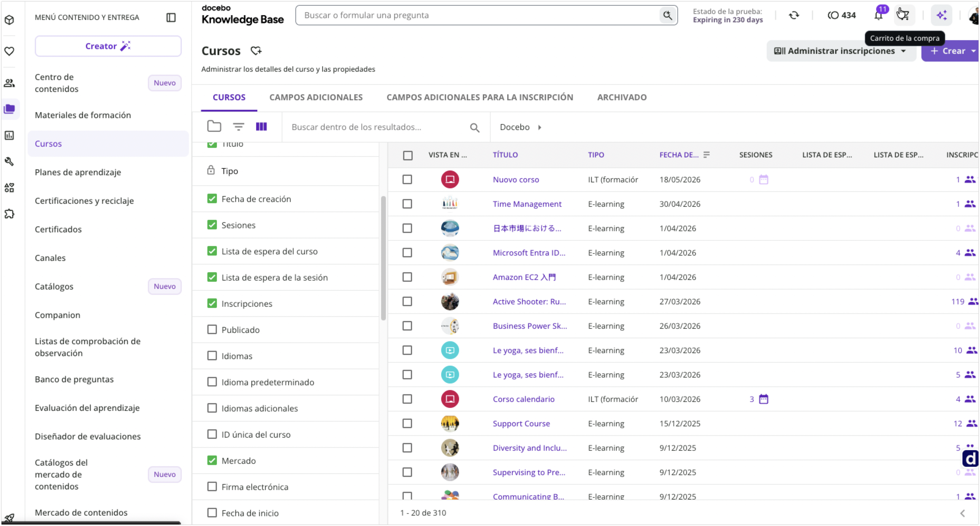Click the Creator button
This screenshot has width=980, height=526.
click(108, 46)
